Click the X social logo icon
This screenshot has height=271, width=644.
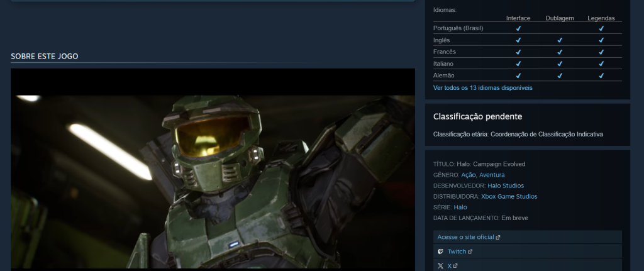pos(440,266)
